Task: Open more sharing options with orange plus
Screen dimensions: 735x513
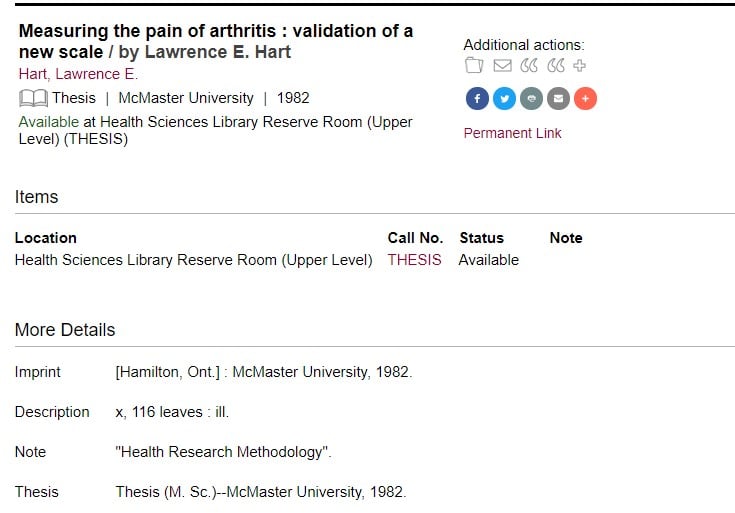Action: (585, 98)
